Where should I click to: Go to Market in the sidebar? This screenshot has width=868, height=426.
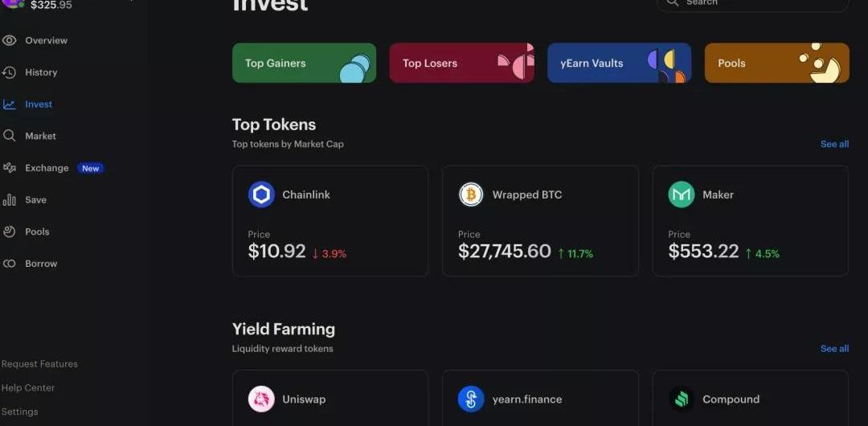point(40,136)
